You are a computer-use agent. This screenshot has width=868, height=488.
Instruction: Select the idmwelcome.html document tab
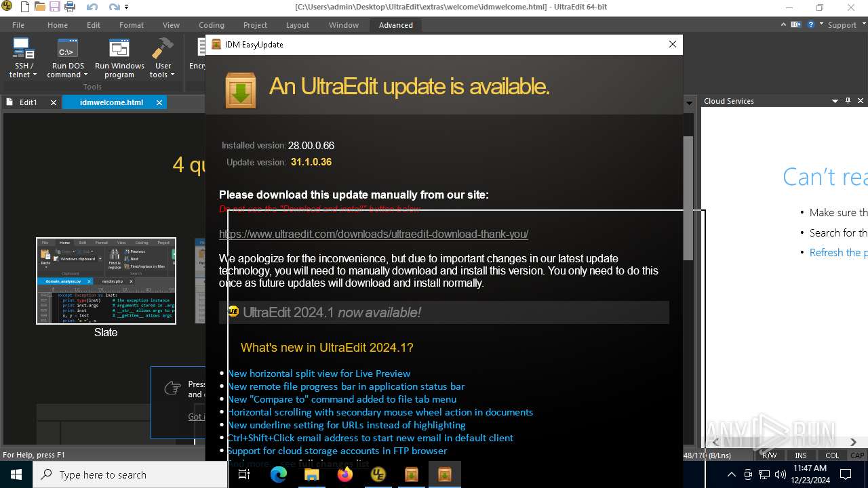pyautogui.click(x=111, y=102)
